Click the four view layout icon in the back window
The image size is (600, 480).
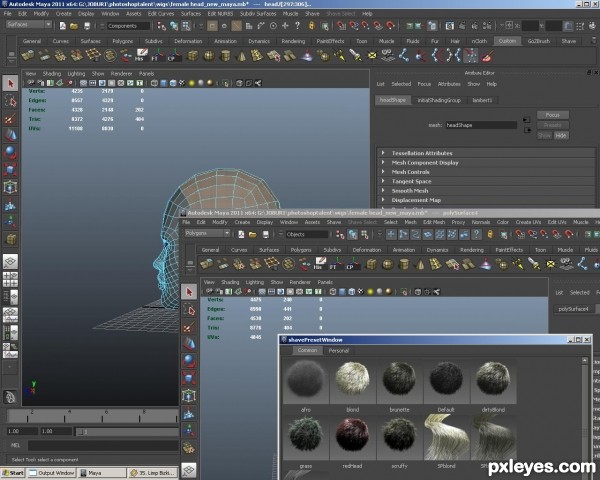coord(10,279)
